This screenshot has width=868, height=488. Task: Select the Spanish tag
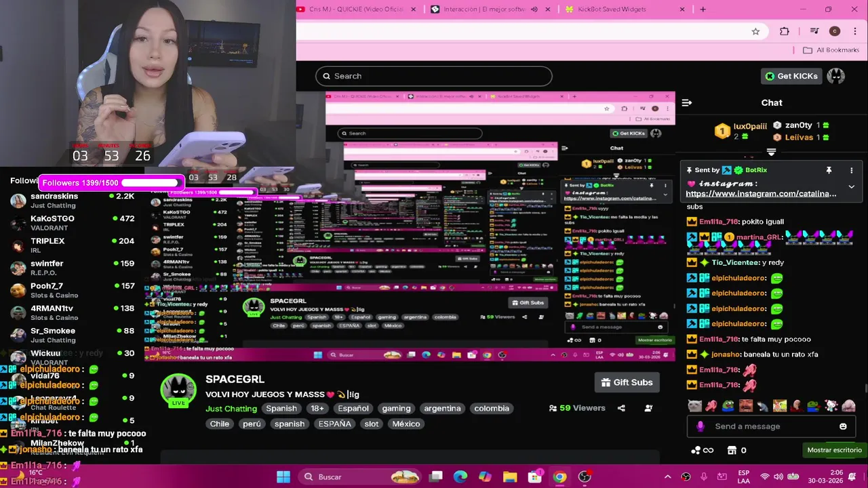[x=281, y=408]
